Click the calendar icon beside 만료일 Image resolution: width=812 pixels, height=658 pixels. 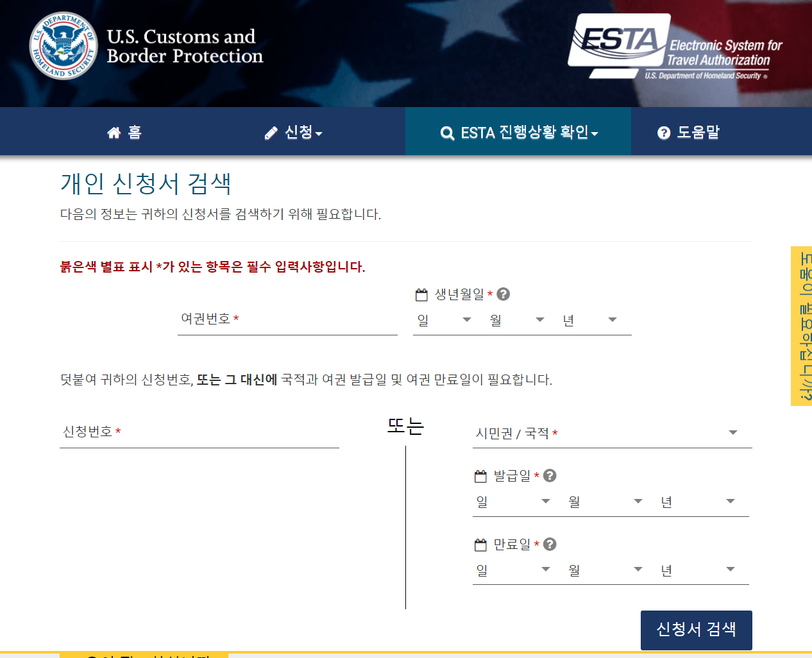(479, 544)
